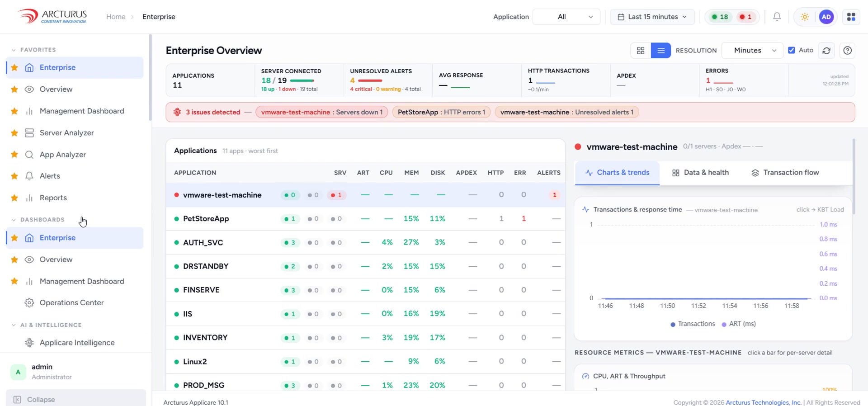The width and height of the screenshot is (868, 406).
Task: Toggle the Transactions legend series
Action: 693,324
